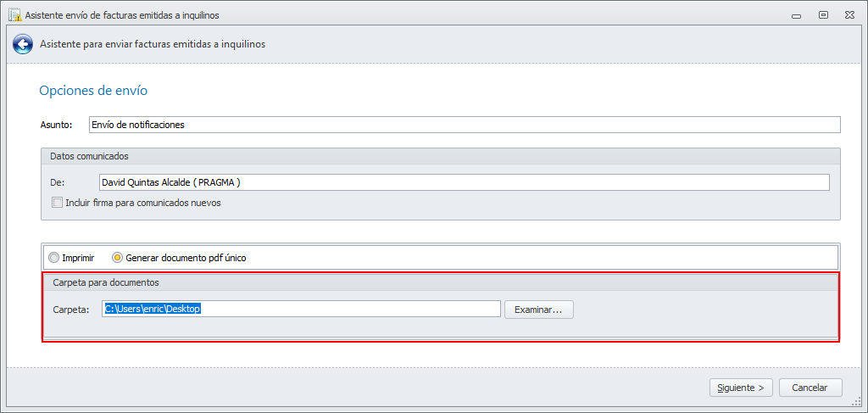Click the Asunto text field

pyautogui.click(x=464, y=125)
